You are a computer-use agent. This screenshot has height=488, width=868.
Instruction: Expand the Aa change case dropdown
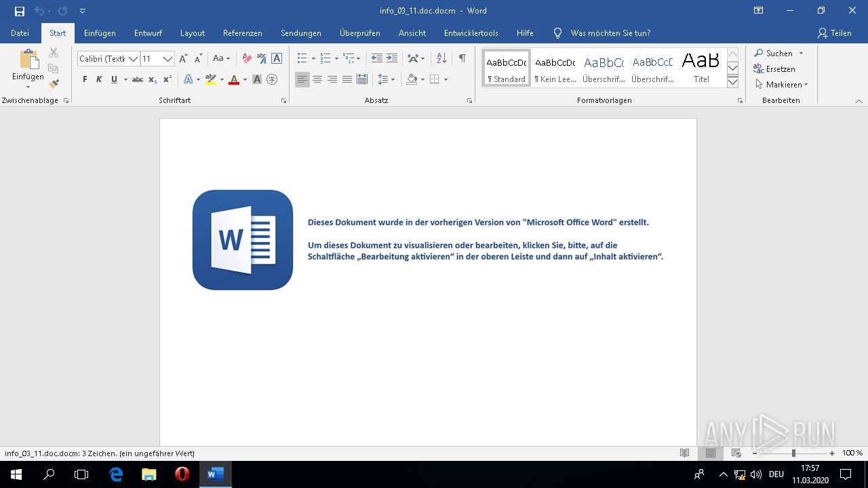click(221, 59)
